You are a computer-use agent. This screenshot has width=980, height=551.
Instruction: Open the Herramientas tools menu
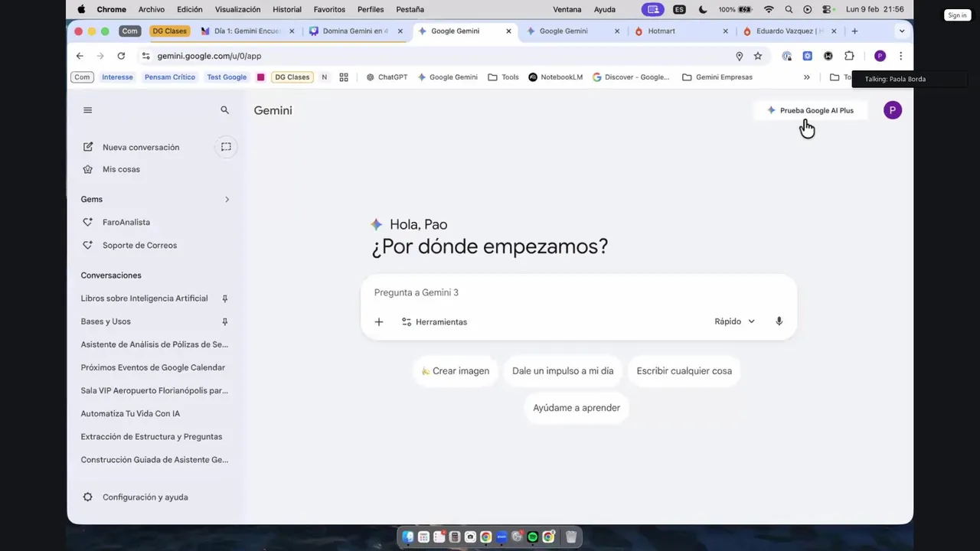[434, 322]
